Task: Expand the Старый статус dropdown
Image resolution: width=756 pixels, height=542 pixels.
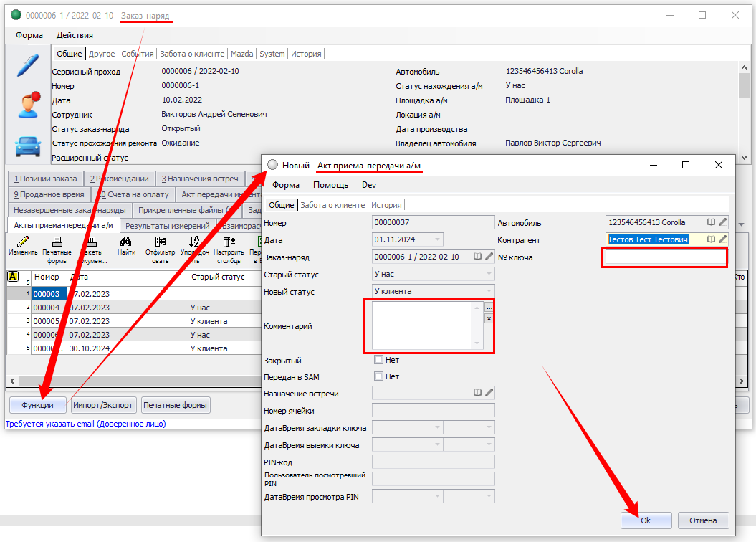Action: point(489,275)
